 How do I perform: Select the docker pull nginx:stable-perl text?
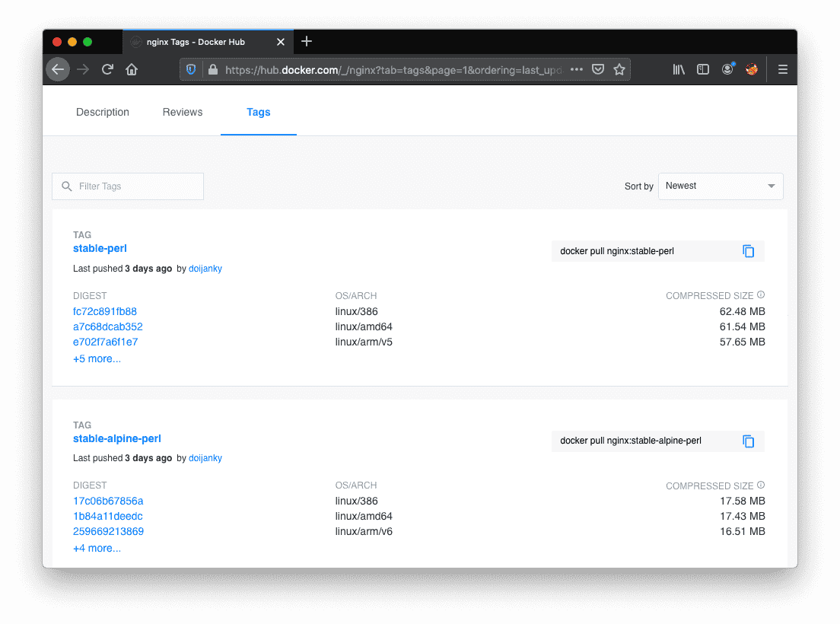[617, 251]
